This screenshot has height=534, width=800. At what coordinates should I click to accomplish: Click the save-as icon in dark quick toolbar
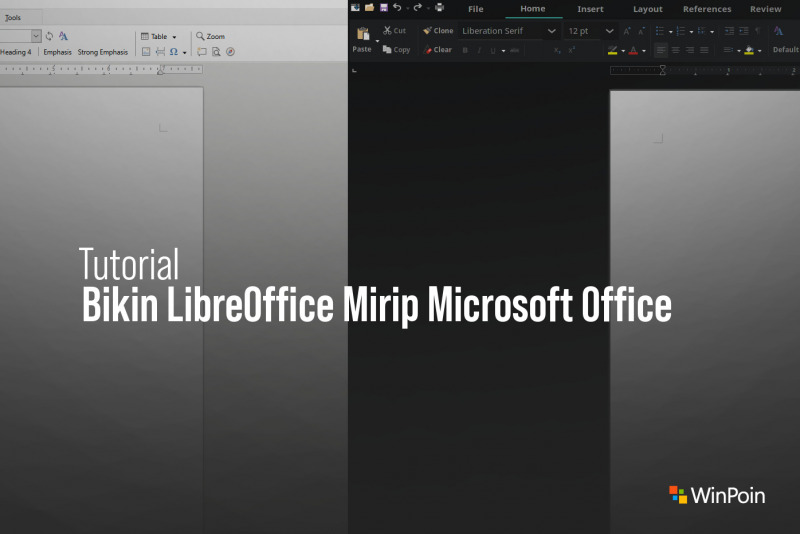coord(356,7)
